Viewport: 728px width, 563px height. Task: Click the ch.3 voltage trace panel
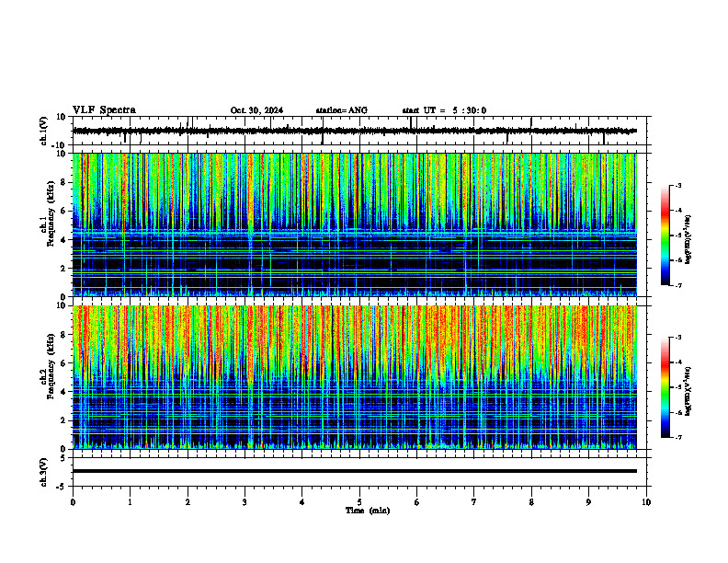point(361,472)
